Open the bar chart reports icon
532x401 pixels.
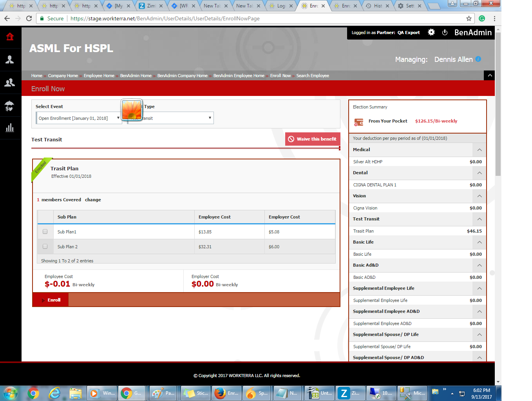click(10, 128)
